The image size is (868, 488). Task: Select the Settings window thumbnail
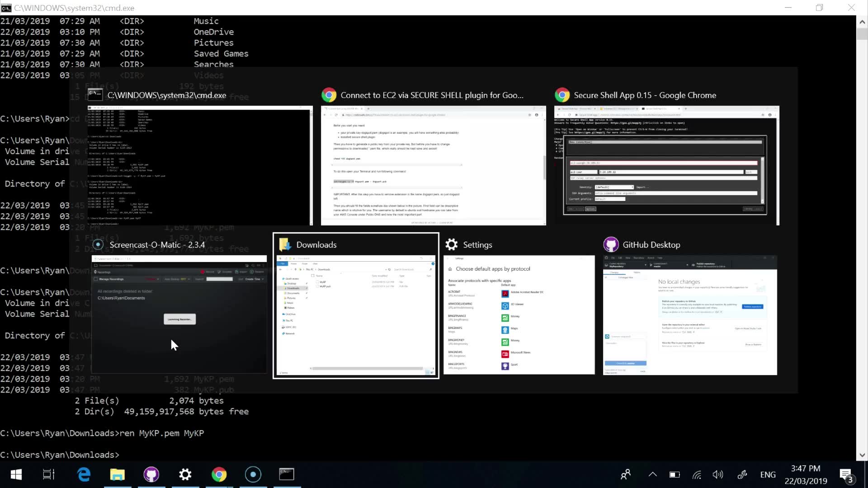tap(519, 314)
